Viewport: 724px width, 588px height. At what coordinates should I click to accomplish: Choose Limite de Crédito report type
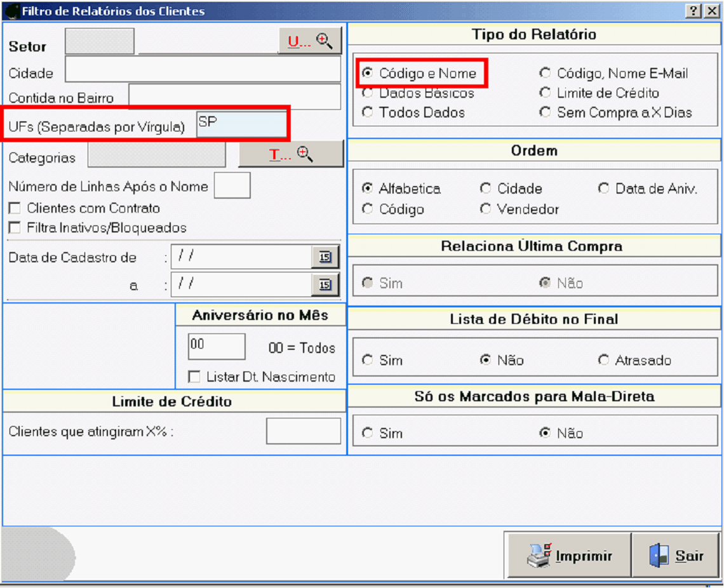tap(545, 93)
